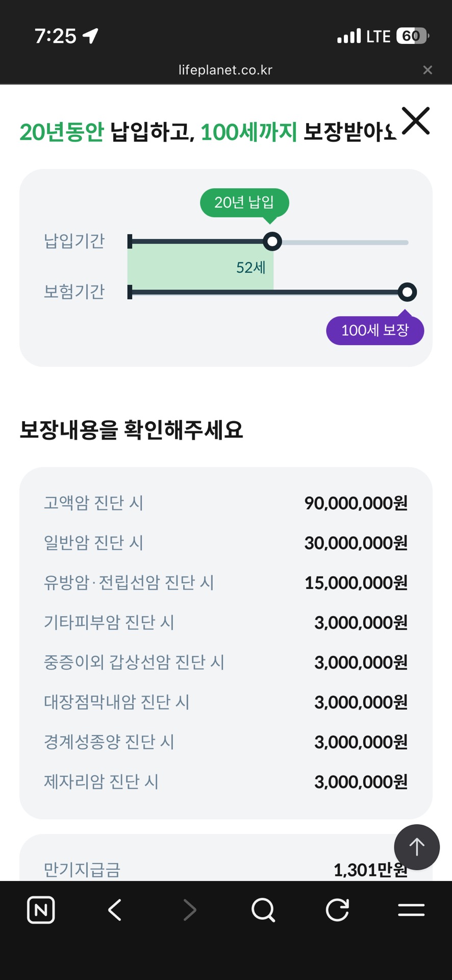
Task: Tap the 20년 납입 green badge
Action: (244, 203)
